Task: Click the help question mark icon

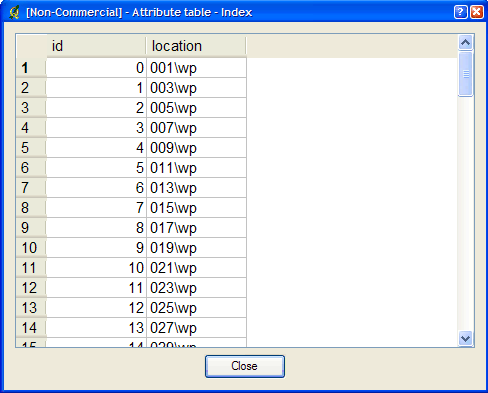Action: pos(460,12)
